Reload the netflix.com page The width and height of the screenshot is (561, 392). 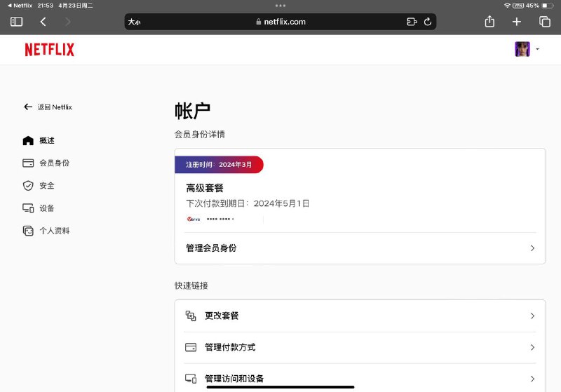tap(428, 22)
